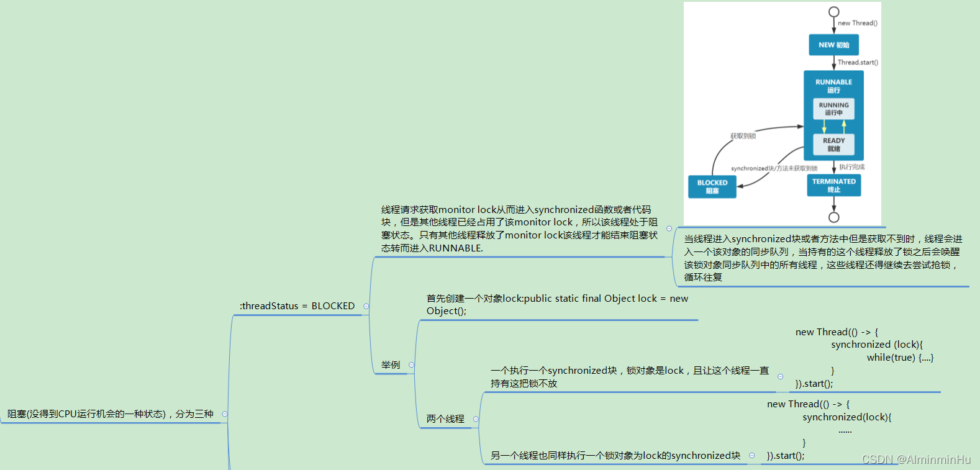Collapse the 两个线程 branch toggle
The image size is (980, 470).
pos(476,419)
